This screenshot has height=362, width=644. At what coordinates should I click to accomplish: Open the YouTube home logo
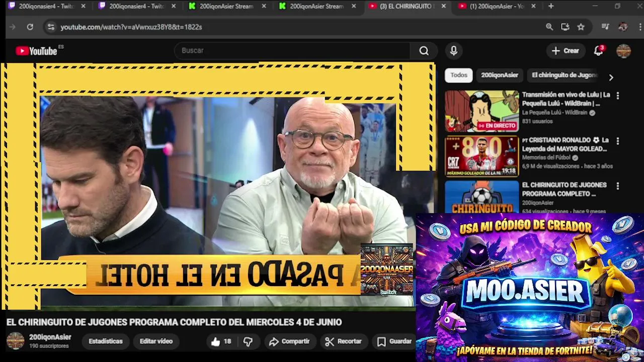[36, 51]
